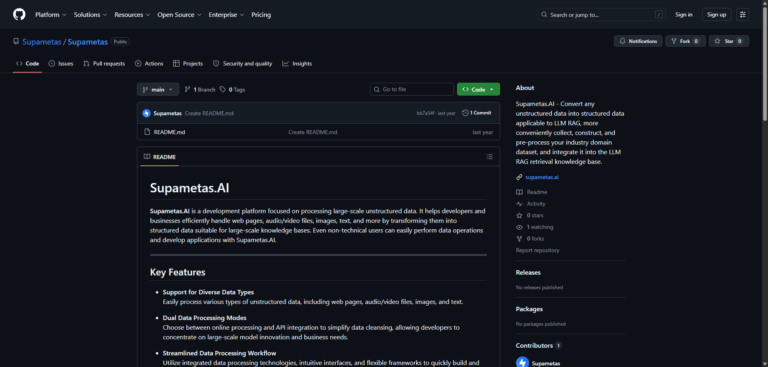Click the Supametas.AI README heading
The image size is (768, 367).
190,188
